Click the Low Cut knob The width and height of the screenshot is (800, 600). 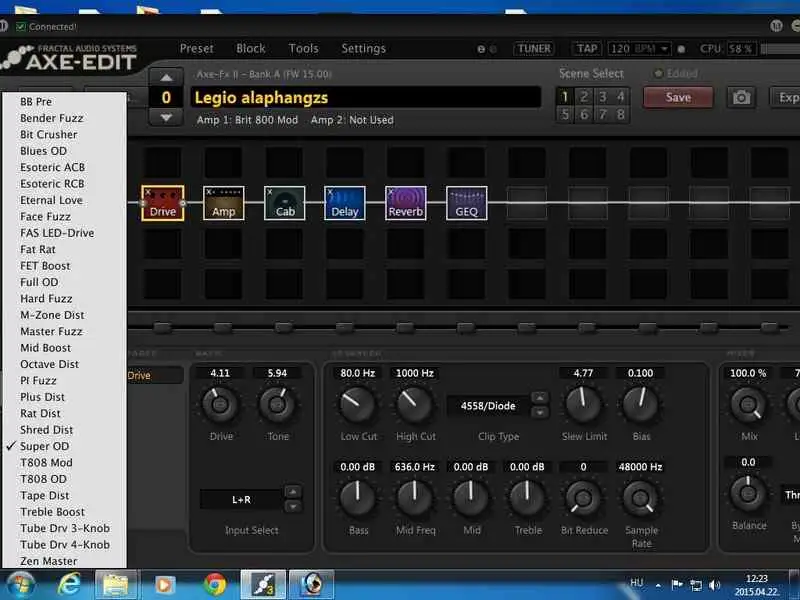(x=358, y=404)
